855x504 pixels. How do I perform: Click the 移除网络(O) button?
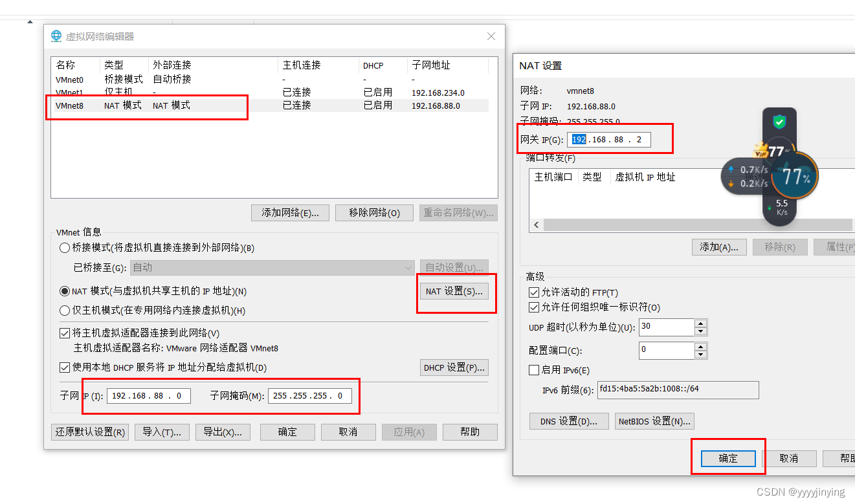[x=374, y=213]
